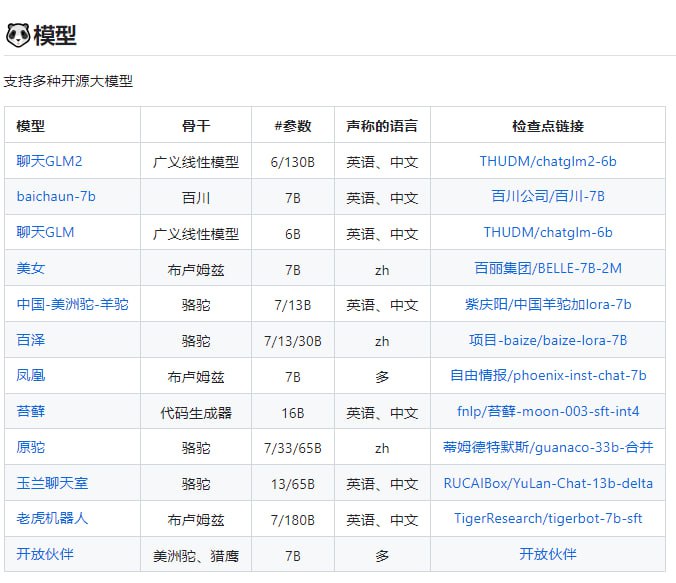Click 骆驼 in the 玉兰聊天室 row
This screenshot has width=676, height=583.
[x=196, y=484]
